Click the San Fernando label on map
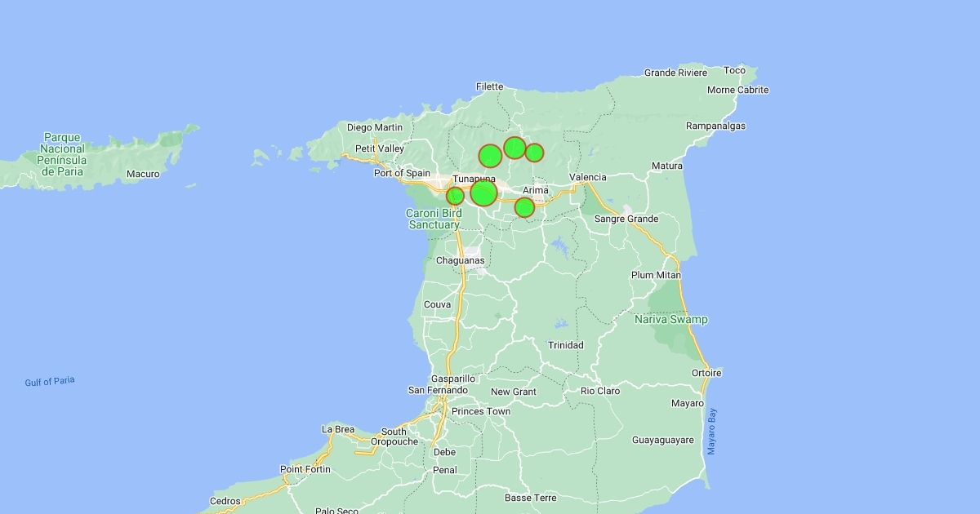The height and width of the screenshot is (514, 980). pyautogui.click(x=438, y=391)
